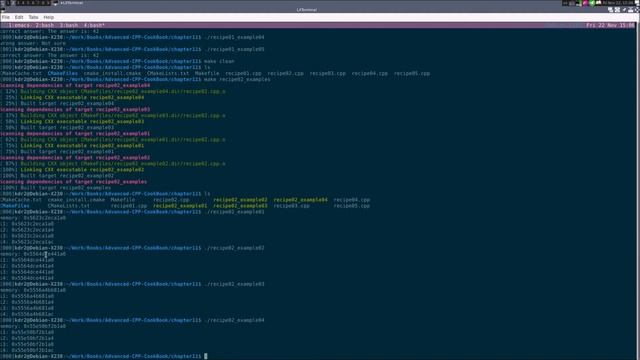Click 'CMakeCache.txt' in the first ls output
The height and width of the screenshot is (360, 640).
pyautogui.click(x=21, y=73)
